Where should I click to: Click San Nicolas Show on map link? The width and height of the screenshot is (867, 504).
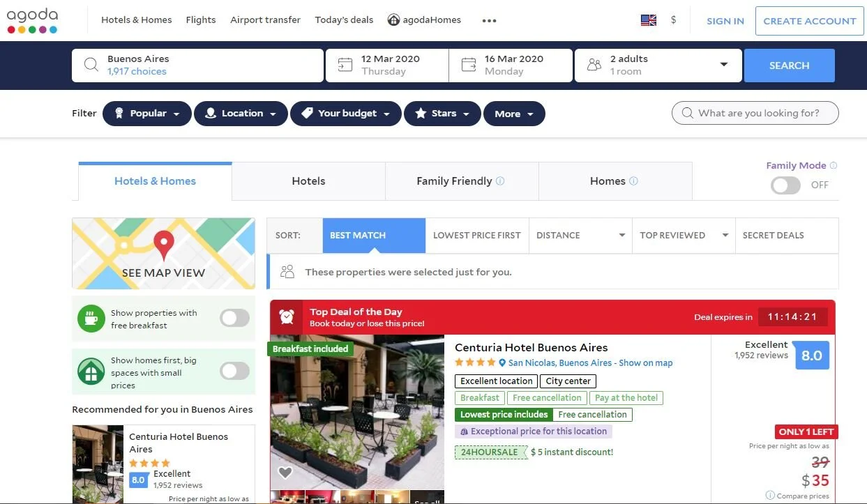(590, 363)
